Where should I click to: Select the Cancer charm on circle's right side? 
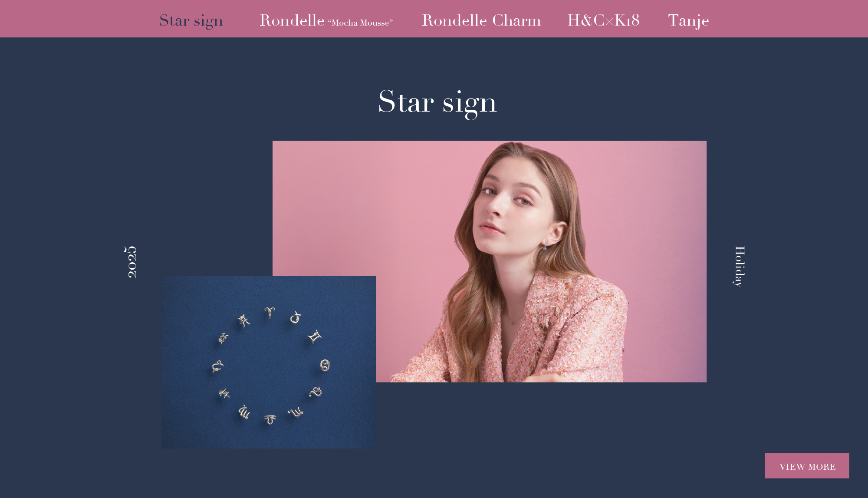325,366
